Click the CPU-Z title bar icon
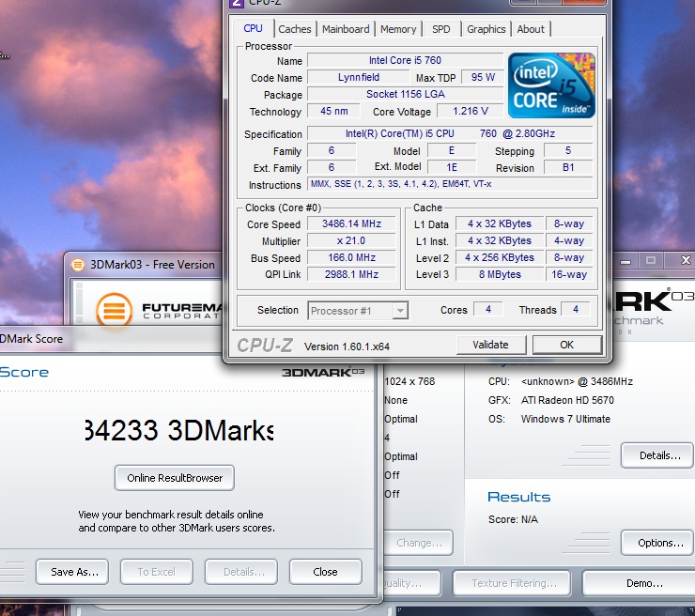This screenshot has width=695, height=616. tap(237, 3)
